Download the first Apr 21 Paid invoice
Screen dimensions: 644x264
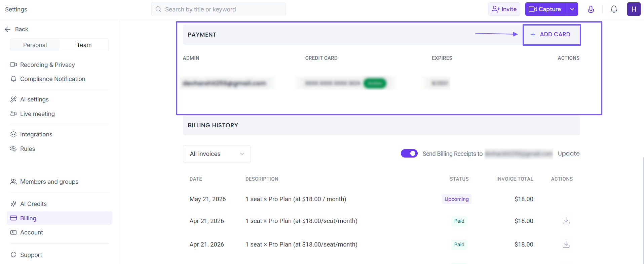tap(566, 221)
